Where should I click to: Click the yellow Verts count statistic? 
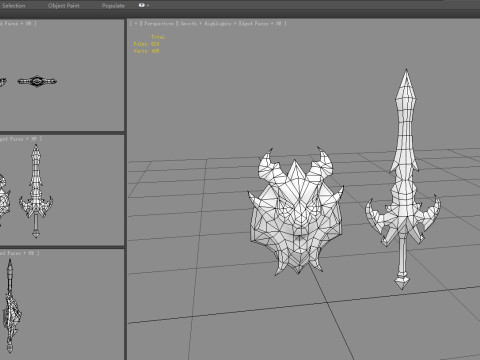tap(146, 51)
